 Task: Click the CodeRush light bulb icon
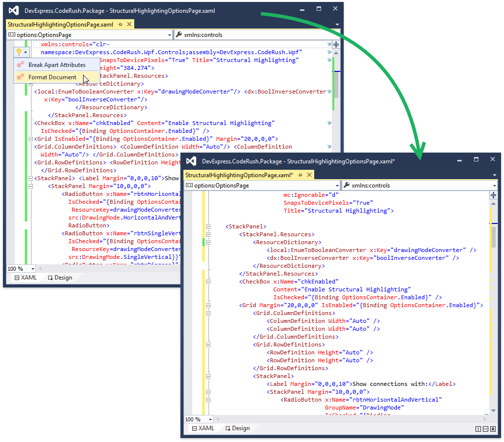[20, 52]
